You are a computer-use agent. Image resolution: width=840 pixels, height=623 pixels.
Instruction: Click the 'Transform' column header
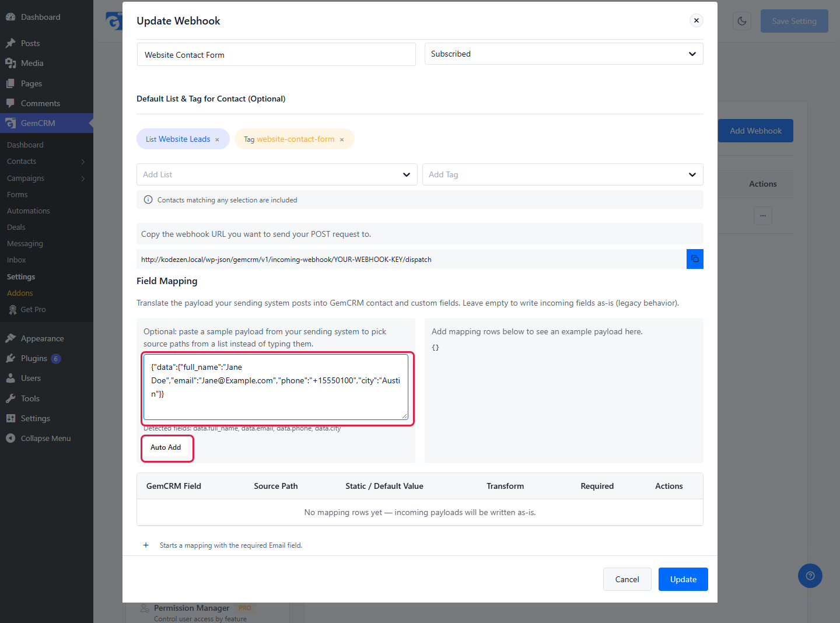505,486
